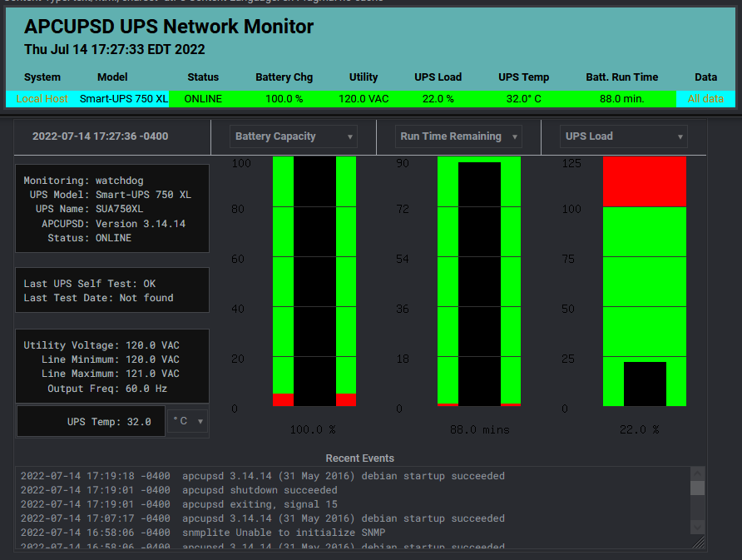Click the Battery Capacity bar graph
Image resolution: width=742 pixels, height=560 pixels.
pos(314,281)
